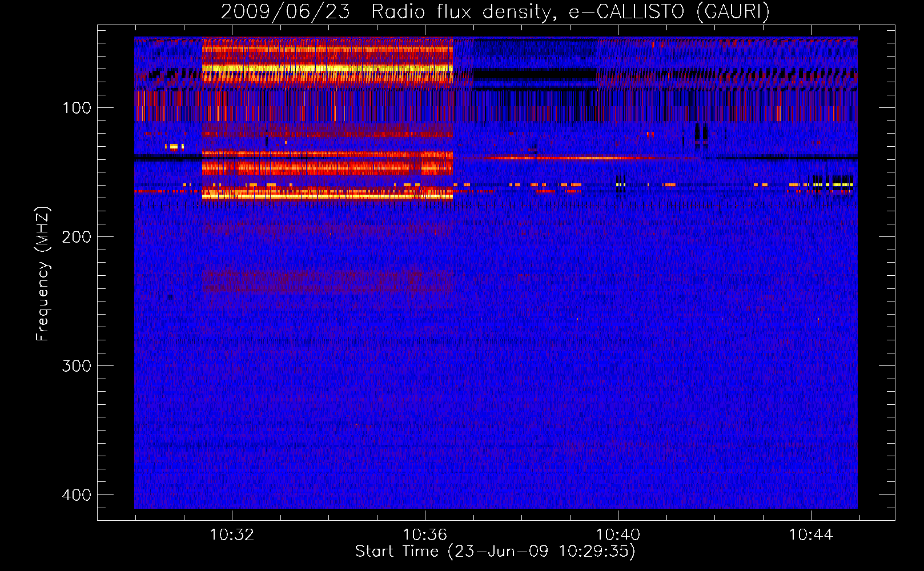This screenshot has width=924, height=571.
Task: Click the 10:44 time tick label
Action: 811,535
